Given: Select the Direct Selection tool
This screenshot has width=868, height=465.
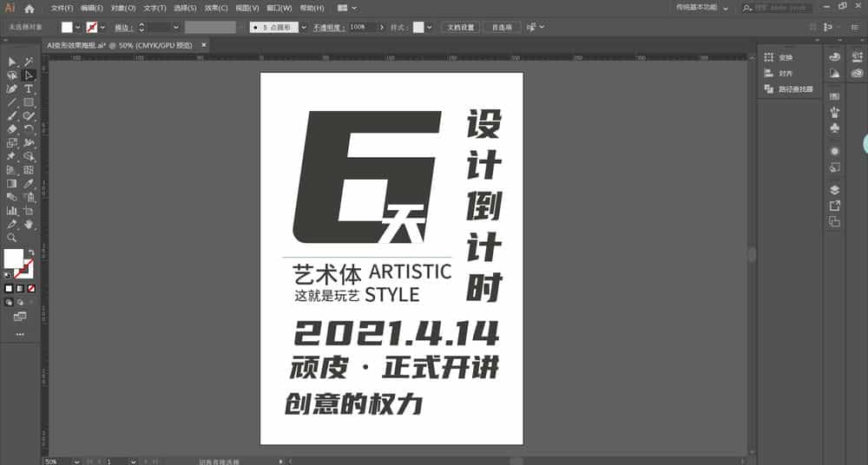Looking at the screenshot, I should 29,75.
